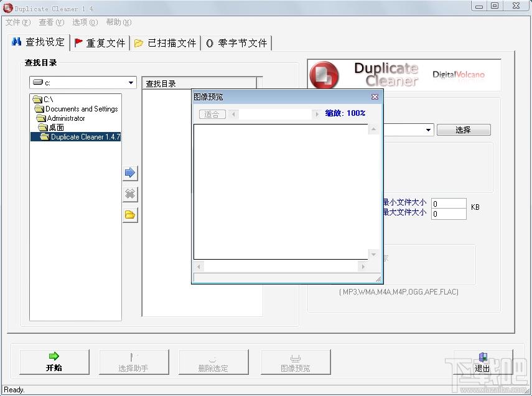Click the Duplicate Cleaner logo banner

[404, 75]
